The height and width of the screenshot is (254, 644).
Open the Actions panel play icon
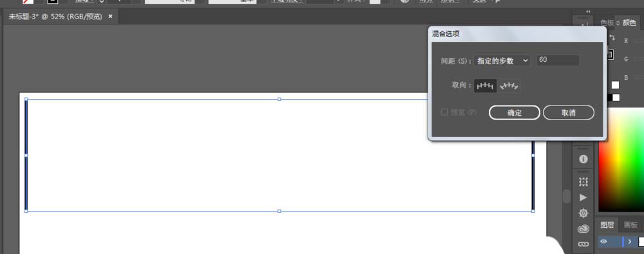[583, 197]
